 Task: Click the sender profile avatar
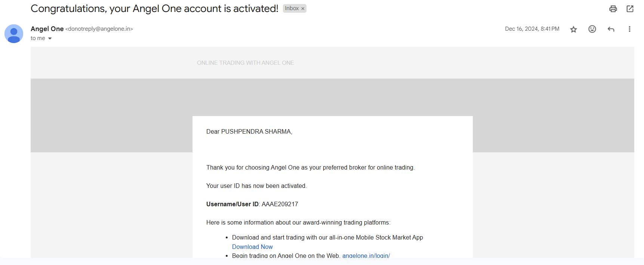coord(14,34)
